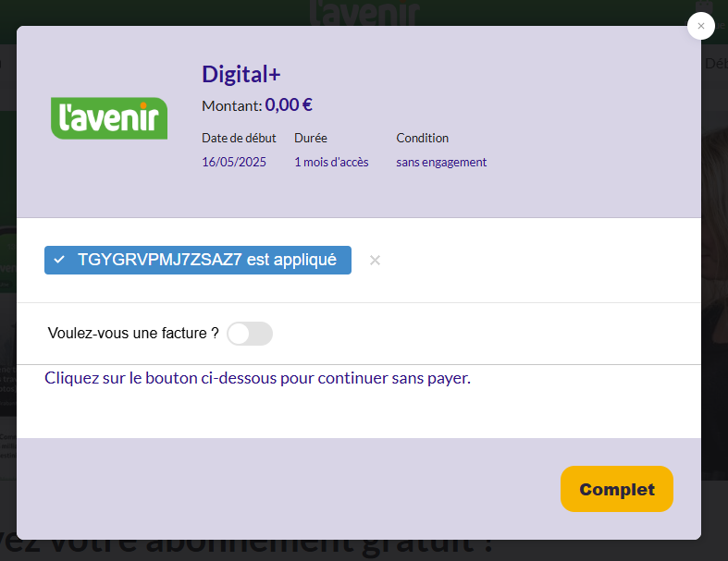The image size is (728, 561).
Task: Click the start date 16/05/2025
Action: tap(233, 162)
